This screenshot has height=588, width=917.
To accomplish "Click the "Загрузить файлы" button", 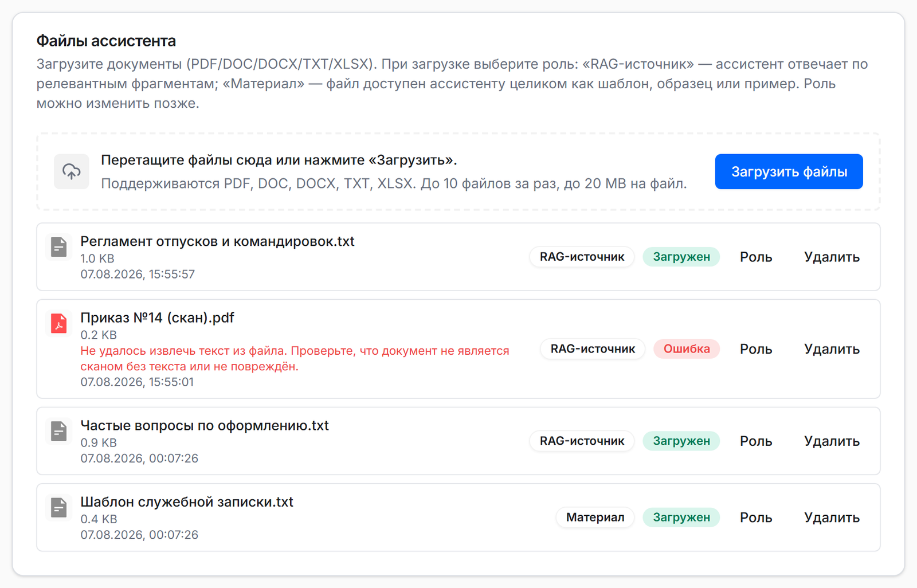I will click(789, 171).
